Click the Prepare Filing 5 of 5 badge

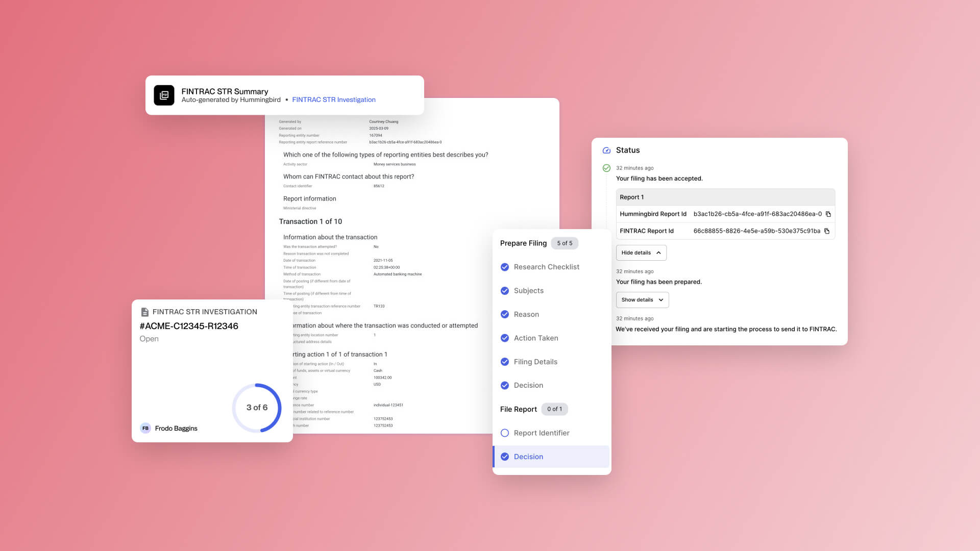pos(564,243)
